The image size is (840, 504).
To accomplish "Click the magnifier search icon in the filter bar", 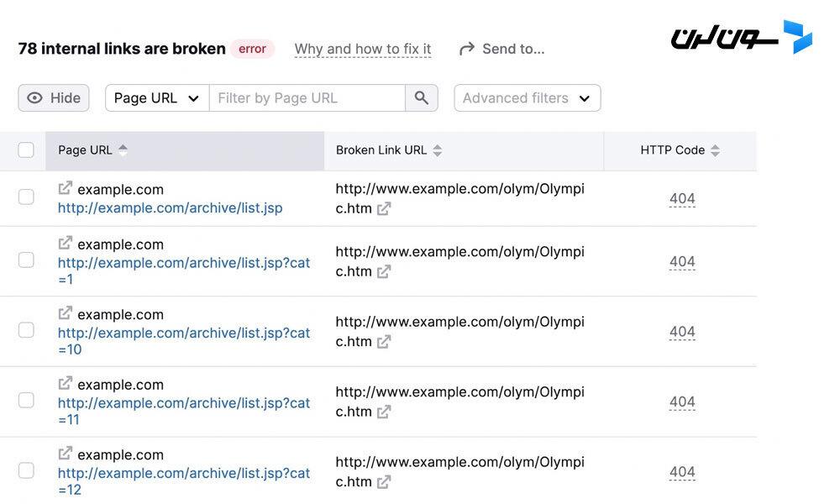I will [x=422, y=98].
